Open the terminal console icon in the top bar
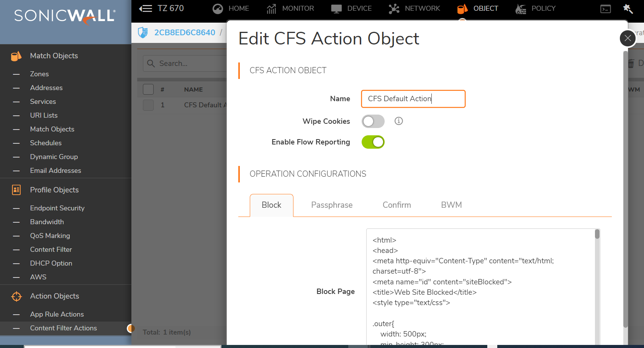Screen dimensions: 644x348 coord(605,9)
